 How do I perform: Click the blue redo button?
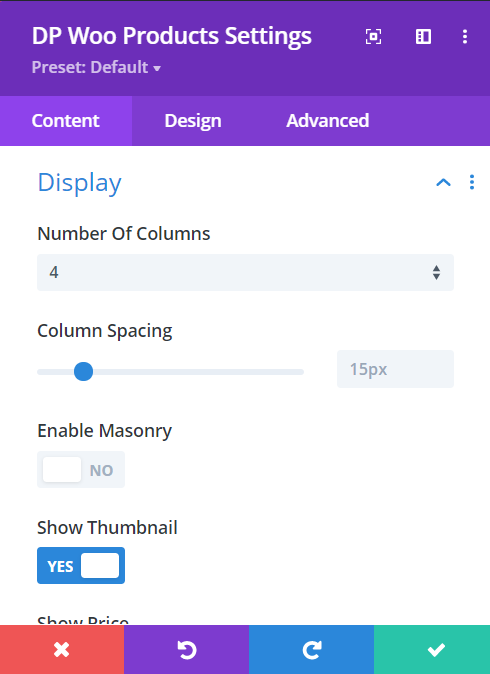click(311, 649)
